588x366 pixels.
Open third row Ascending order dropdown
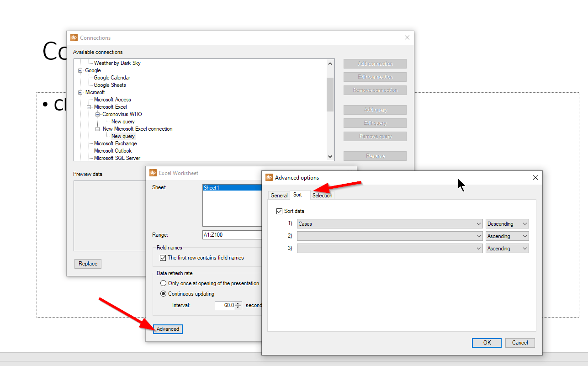[507, 249]
